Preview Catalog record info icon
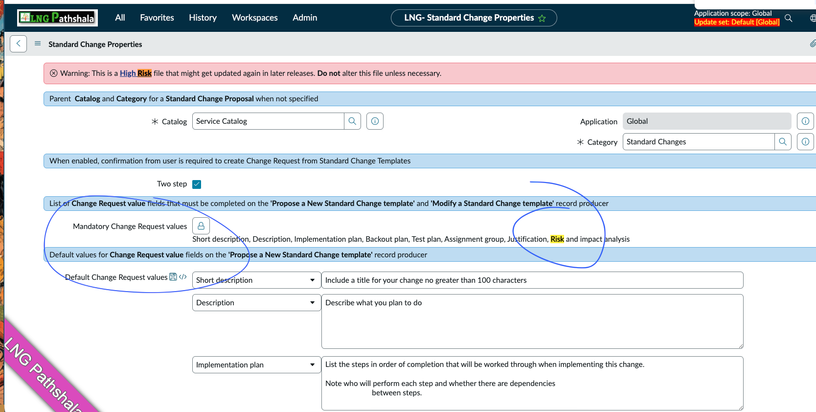The width and height of the screenshot is (816, 412). click(375, 121)
